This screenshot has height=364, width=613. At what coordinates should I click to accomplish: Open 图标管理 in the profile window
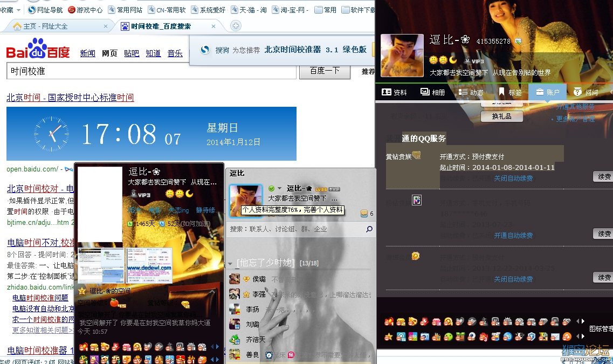pos(601,329)
